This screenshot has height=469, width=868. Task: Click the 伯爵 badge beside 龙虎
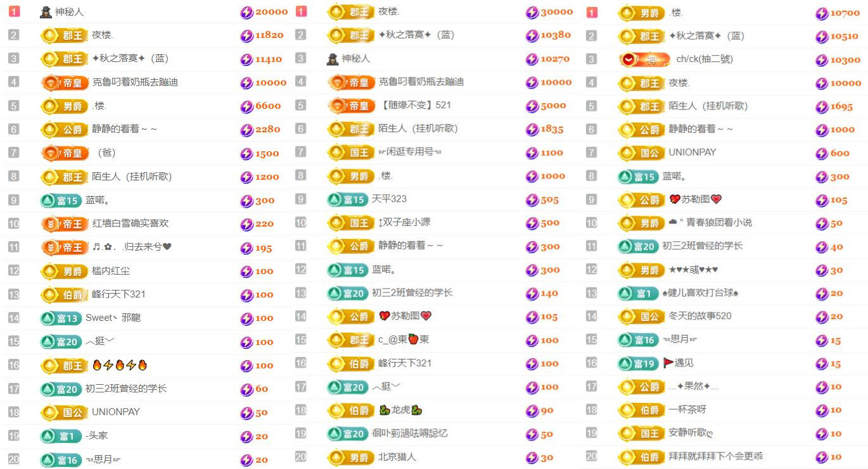point(351,411)
